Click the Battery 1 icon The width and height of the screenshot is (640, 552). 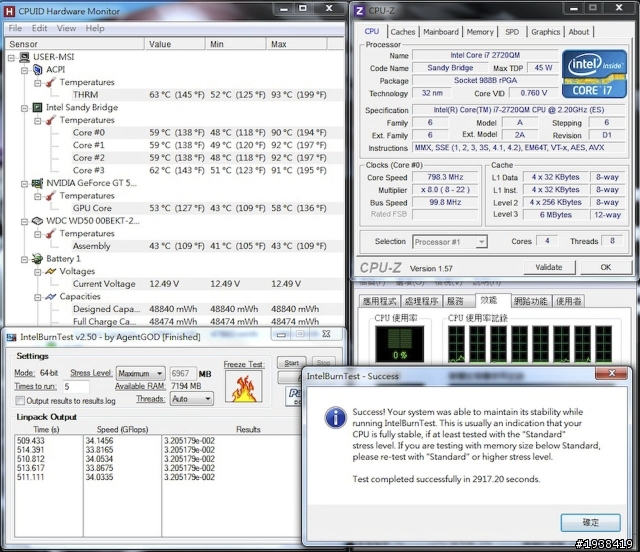[x=38, y=258]
